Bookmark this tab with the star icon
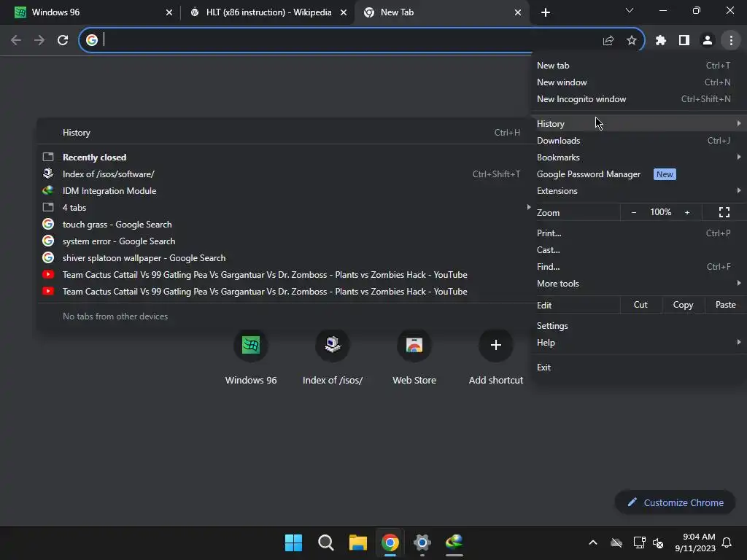This screenshot has height=560, width=747. tap(631, 41)
